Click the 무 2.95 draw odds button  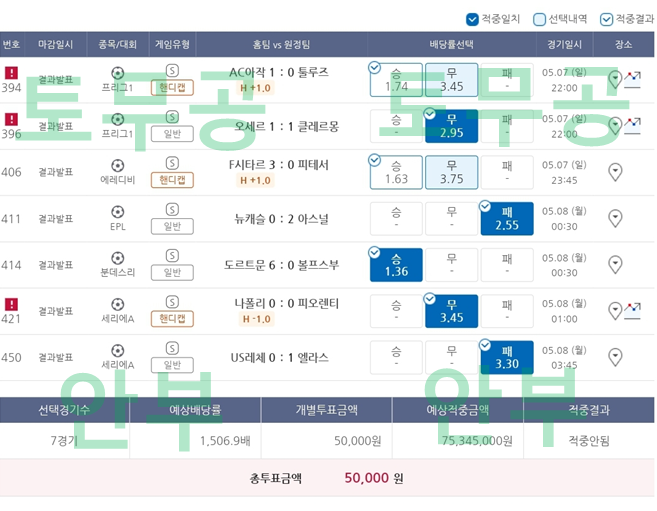click(451, 126)
